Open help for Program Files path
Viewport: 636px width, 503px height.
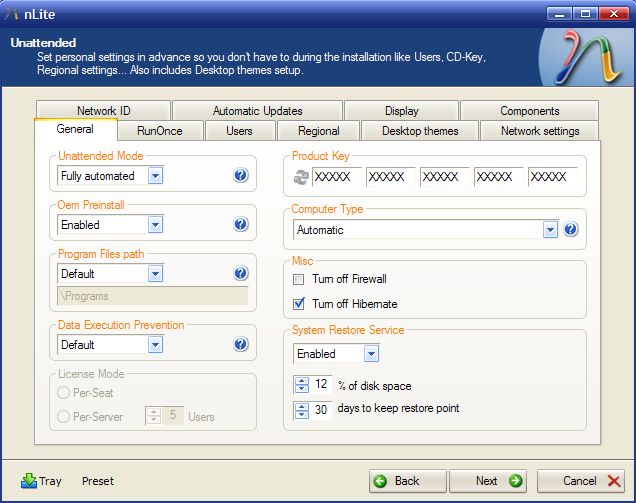[x=241, y=273]
